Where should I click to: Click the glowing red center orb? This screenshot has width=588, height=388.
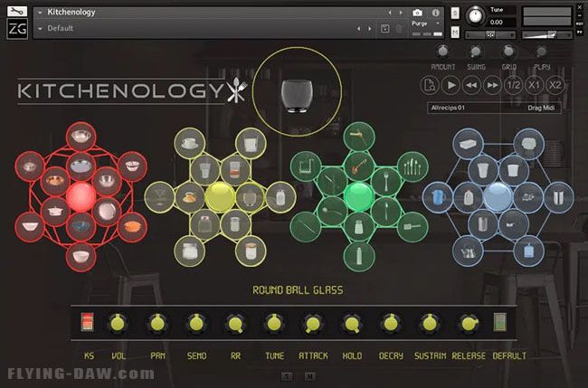81,196
